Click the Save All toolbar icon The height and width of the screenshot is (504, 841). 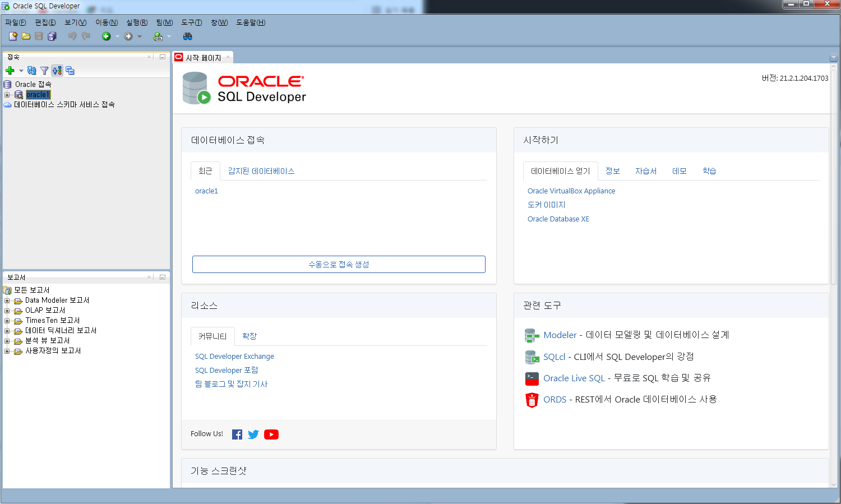click(x=52, y=36)
